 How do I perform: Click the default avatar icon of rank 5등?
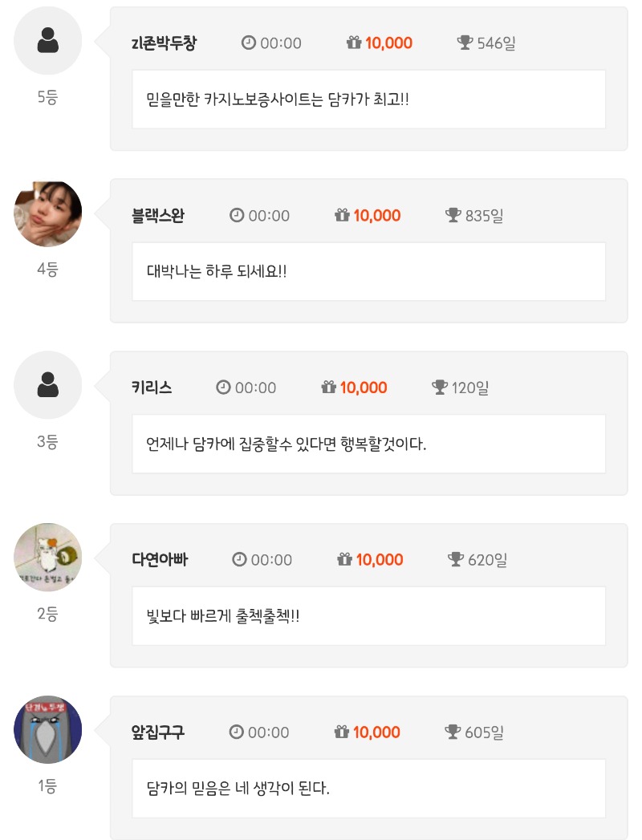pos(48,40)
